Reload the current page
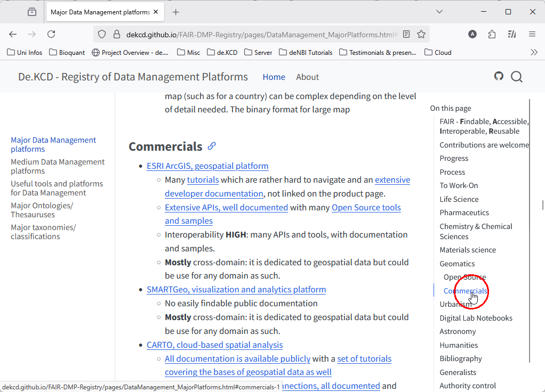This screenshot has width=545, height=392. coord(51,34)
